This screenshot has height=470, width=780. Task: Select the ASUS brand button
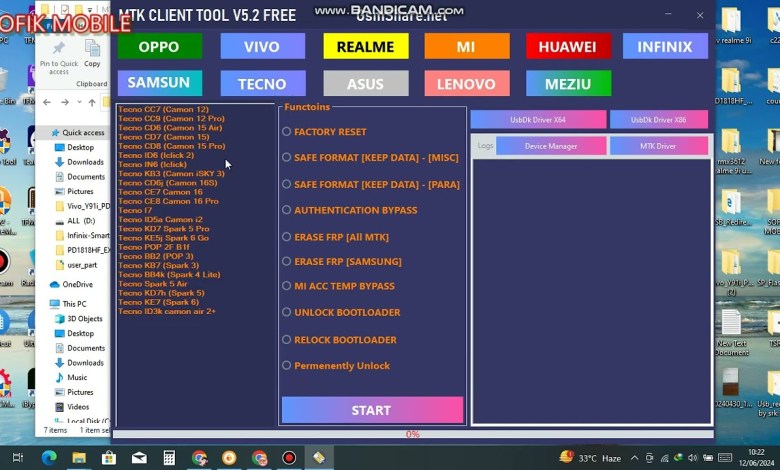click(x=366, y=83)
